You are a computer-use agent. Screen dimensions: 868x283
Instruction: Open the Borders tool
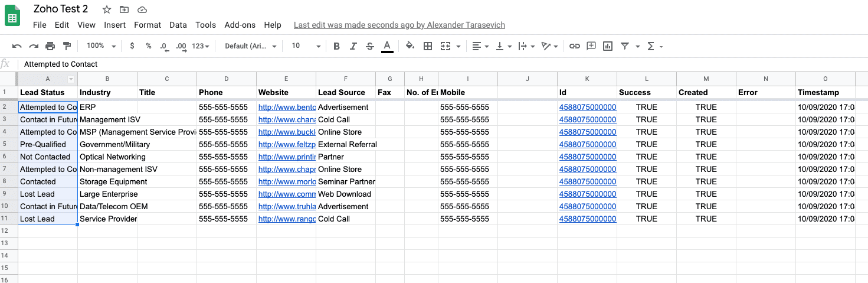[x=428, y=46]
